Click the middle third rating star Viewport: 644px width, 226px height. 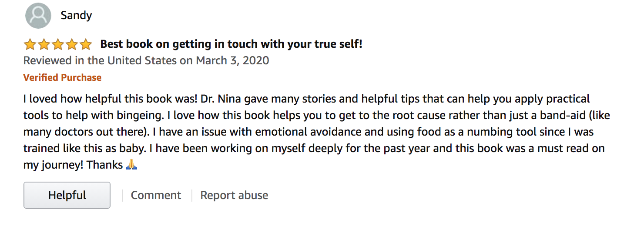(58, 44)
